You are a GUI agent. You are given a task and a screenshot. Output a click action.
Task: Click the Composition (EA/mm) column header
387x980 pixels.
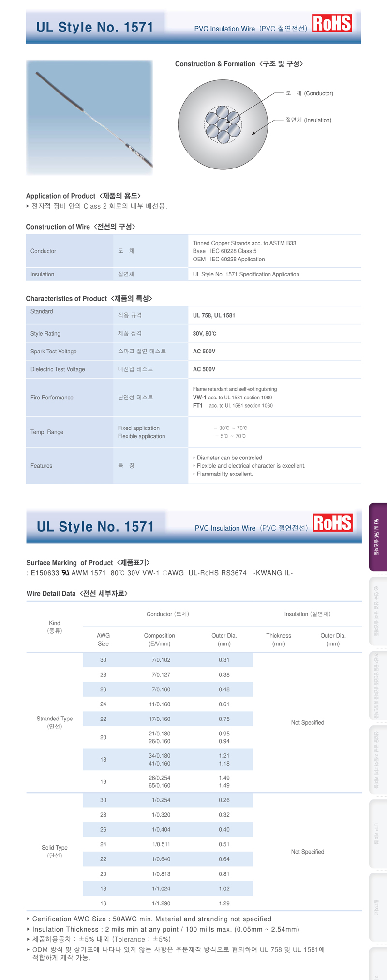(159, 639)
